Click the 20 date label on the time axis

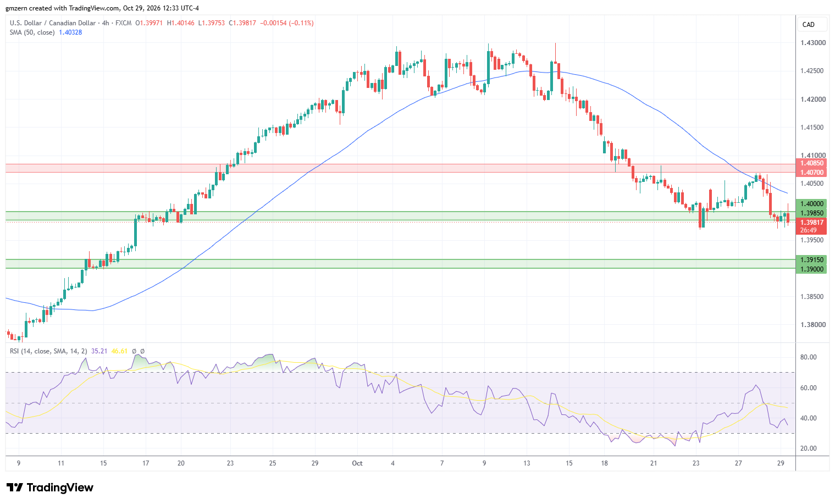point(181,463)
